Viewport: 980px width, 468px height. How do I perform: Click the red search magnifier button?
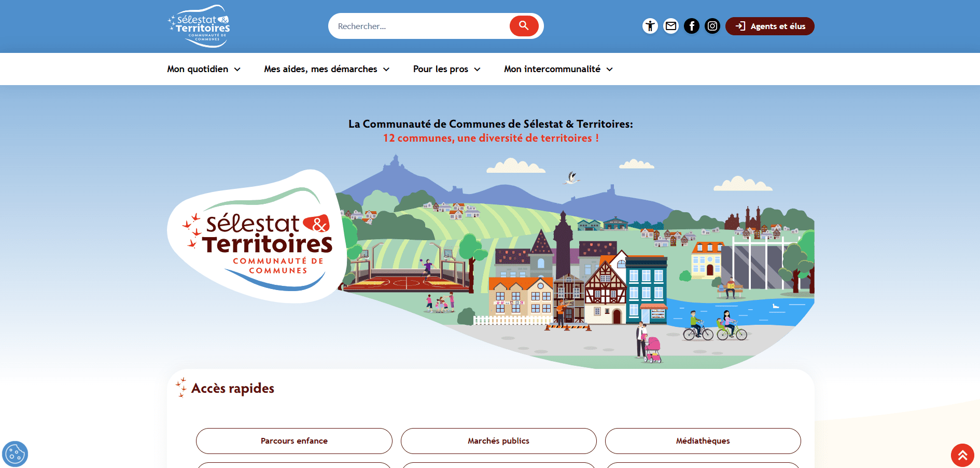pos(524,26)
